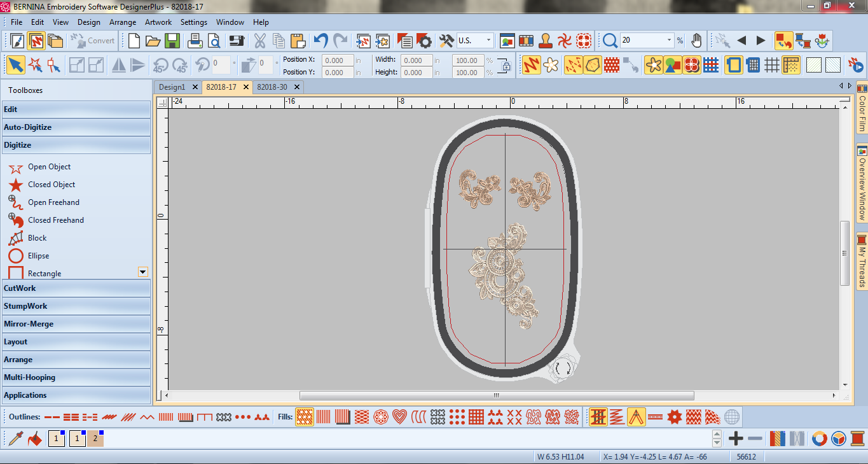Screen dimensions: 868x464
Task: Close the 82018-17 tab
Action: (246, 87)
